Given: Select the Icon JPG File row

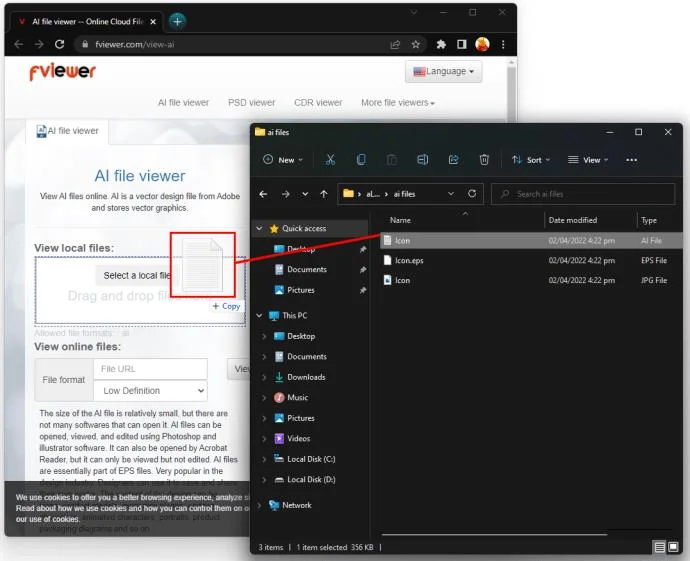Looking at the screenshot, I should pos(531,280).
